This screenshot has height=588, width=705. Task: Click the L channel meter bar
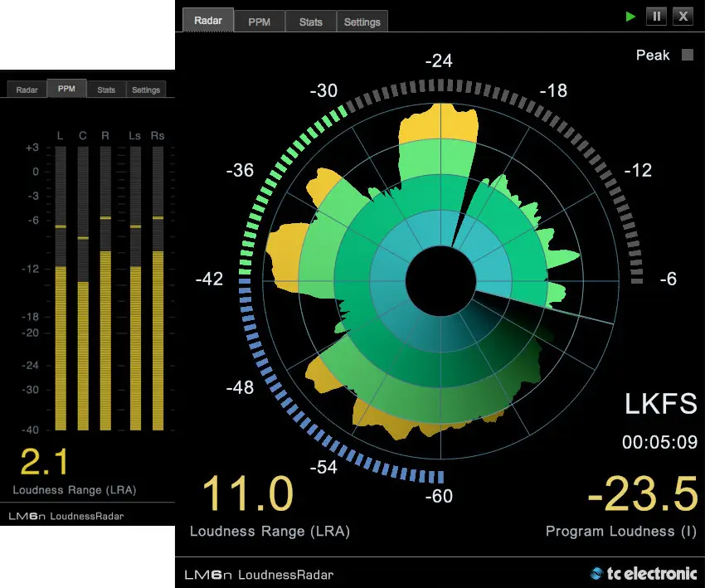pos(61,289)
